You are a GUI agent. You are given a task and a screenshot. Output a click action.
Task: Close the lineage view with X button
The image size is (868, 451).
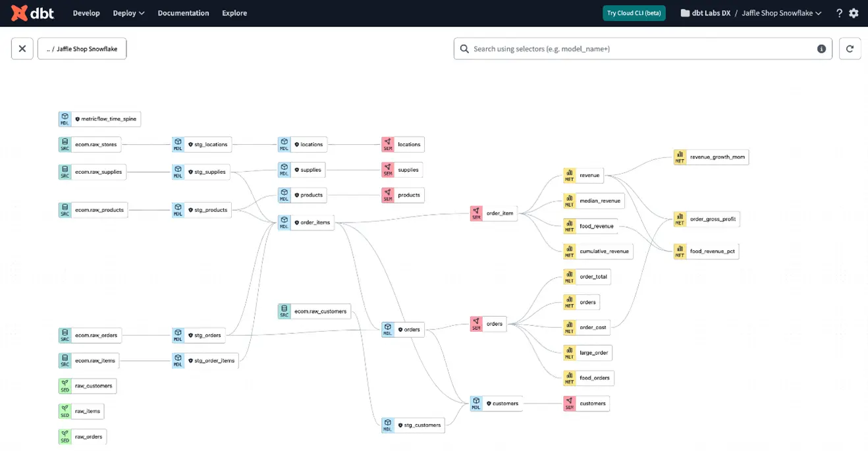22,49
